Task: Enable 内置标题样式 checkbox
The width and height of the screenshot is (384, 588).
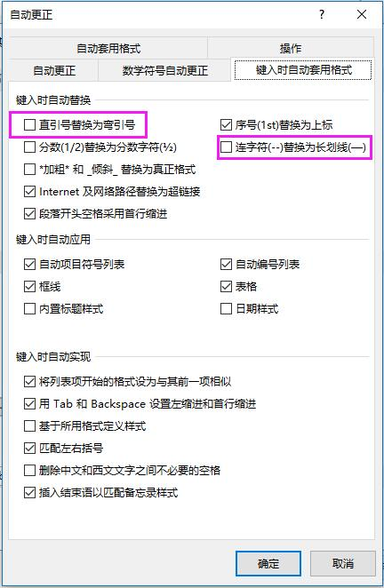Action: [x=29, y=309]
